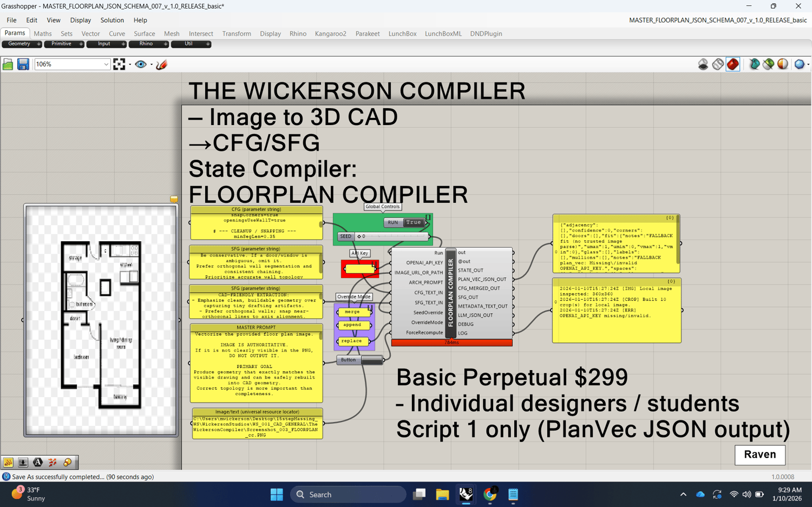Enable shaded red preview mode
Screen dimensions: 812x507
733,64
